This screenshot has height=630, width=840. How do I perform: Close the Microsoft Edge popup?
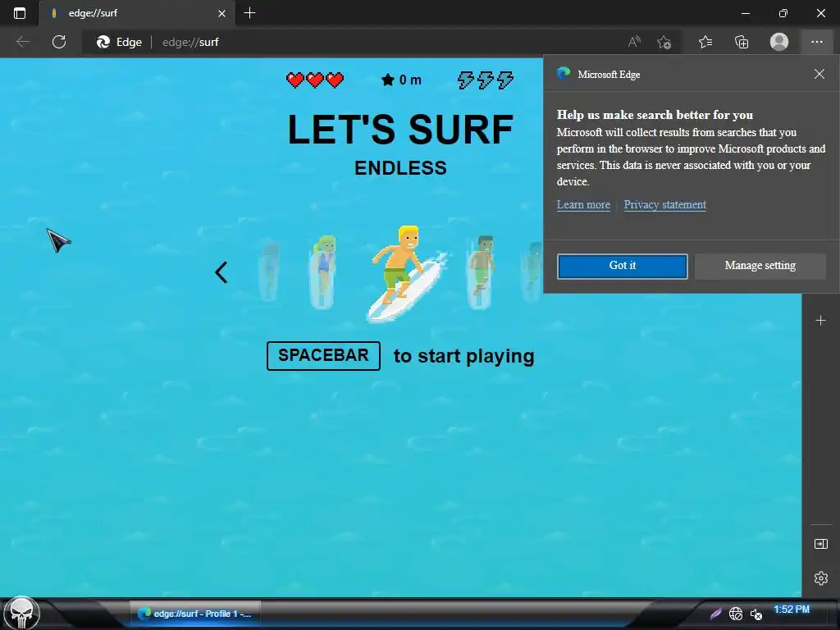[x=819, y=74]
